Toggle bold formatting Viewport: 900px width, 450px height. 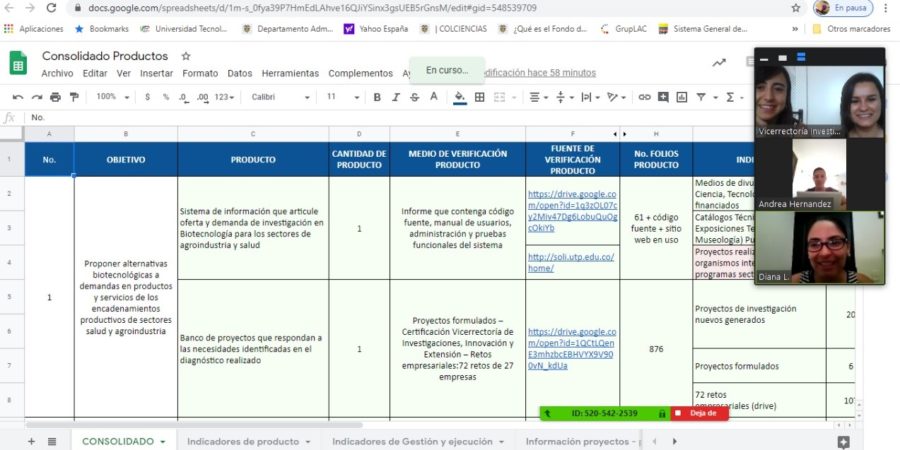pos(377,97)
